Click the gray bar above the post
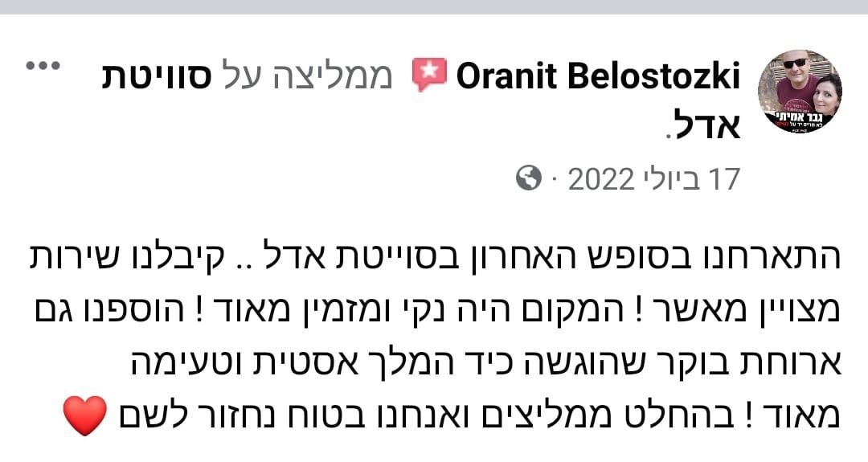The width and height of the screenshot is (868, 462). (x=434, y=6)
